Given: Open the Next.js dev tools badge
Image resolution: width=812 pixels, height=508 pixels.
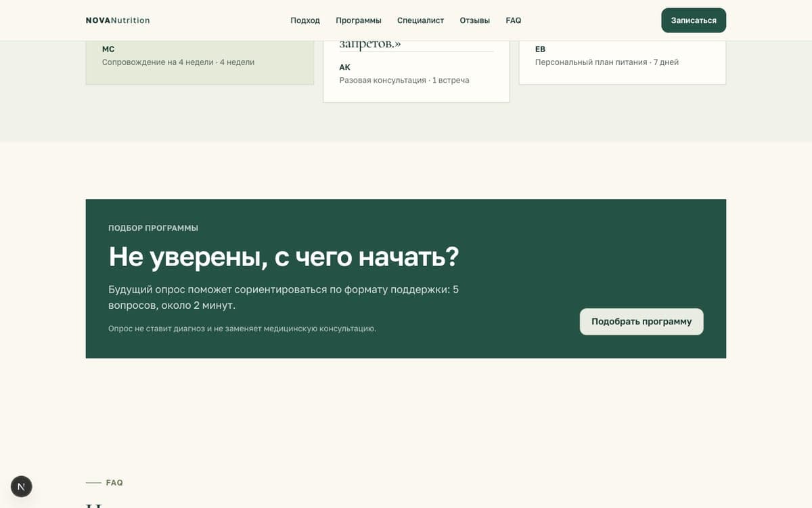Looking at the screenshot, I should point(22,486).
